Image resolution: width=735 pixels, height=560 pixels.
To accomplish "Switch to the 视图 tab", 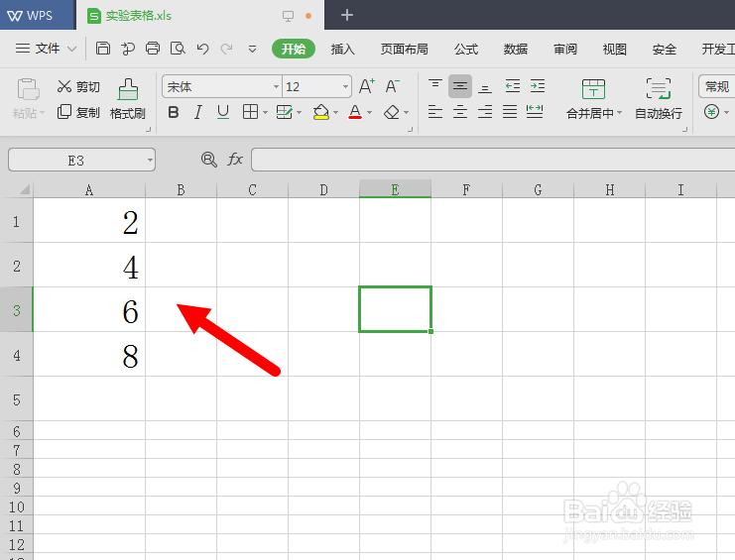I will (615, 49).
